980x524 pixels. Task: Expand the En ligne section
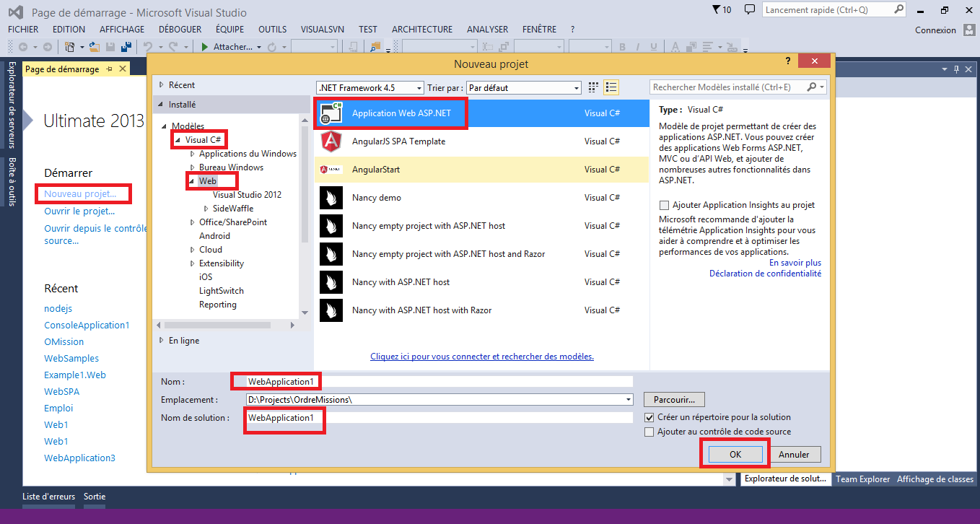[162, 341]
